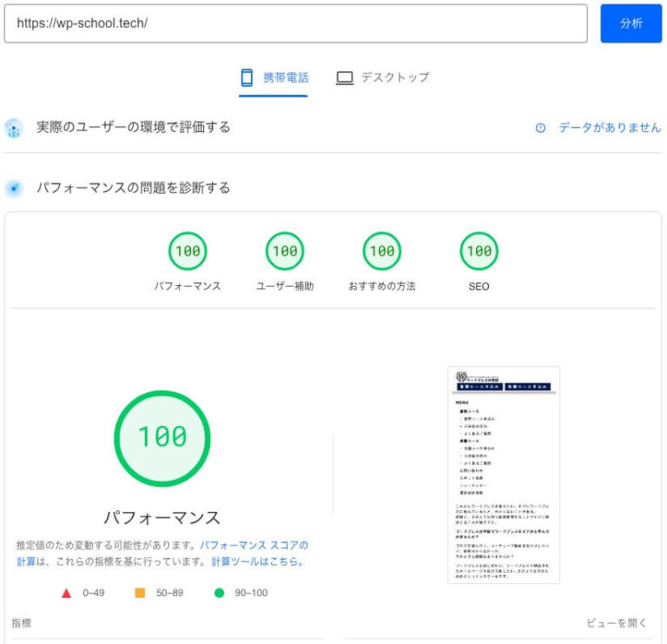The image size is (667, 644).
Task: Select the おすすめの方法 score gauge
Action: click(382, 251)
